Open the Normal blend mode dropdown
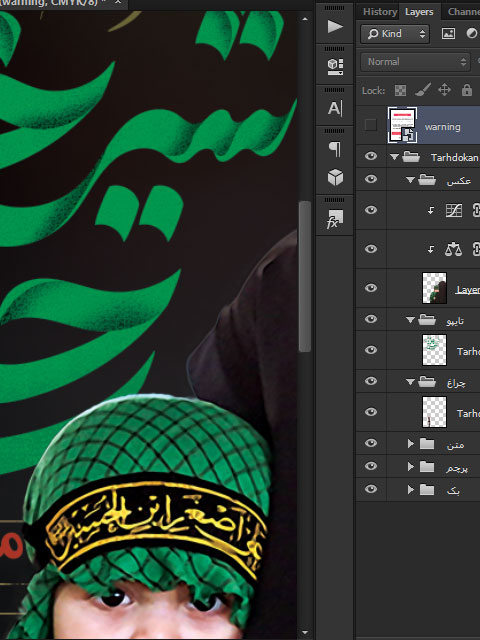Image resolution: width=480 pixels, height=640 pixels. (x=416, y=62)
